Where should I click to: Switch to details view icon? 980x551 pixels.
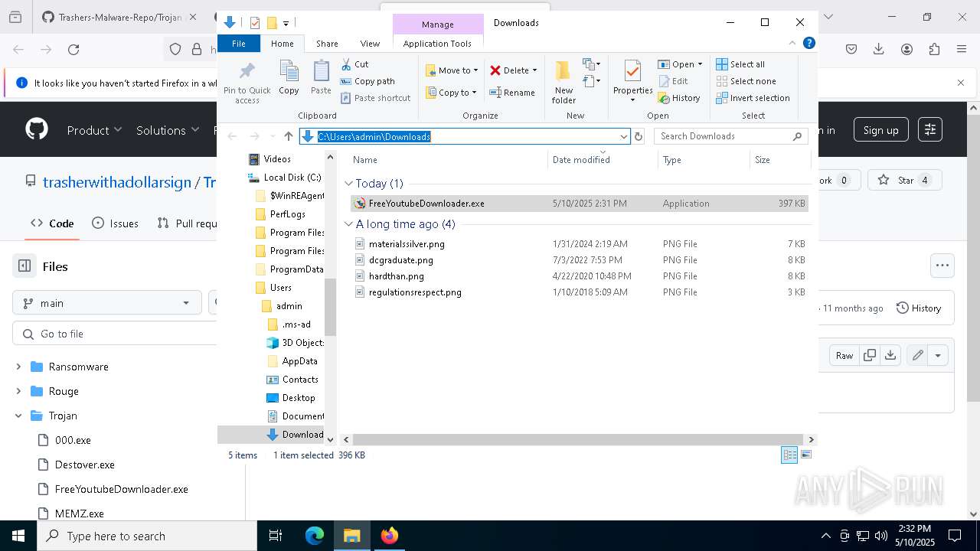coord(789,455)
